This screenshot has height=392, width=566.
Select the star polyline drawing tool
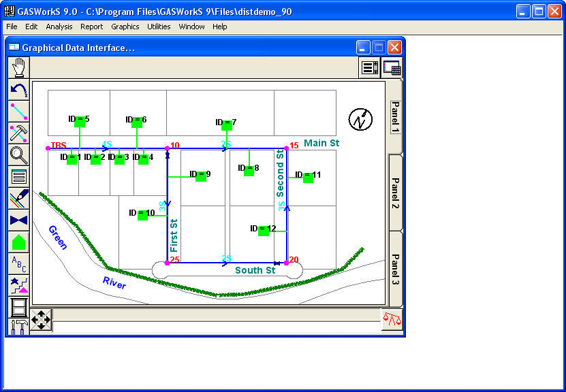(18, 285)
